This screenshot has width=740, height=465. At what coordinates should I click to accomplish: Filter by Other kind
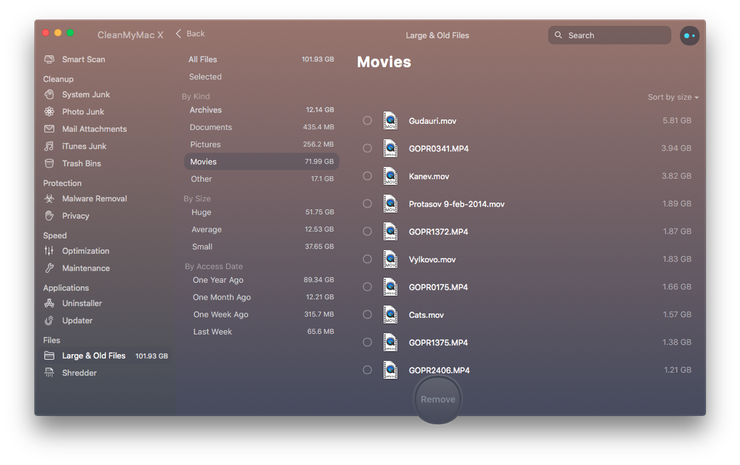tap(261, 179)
